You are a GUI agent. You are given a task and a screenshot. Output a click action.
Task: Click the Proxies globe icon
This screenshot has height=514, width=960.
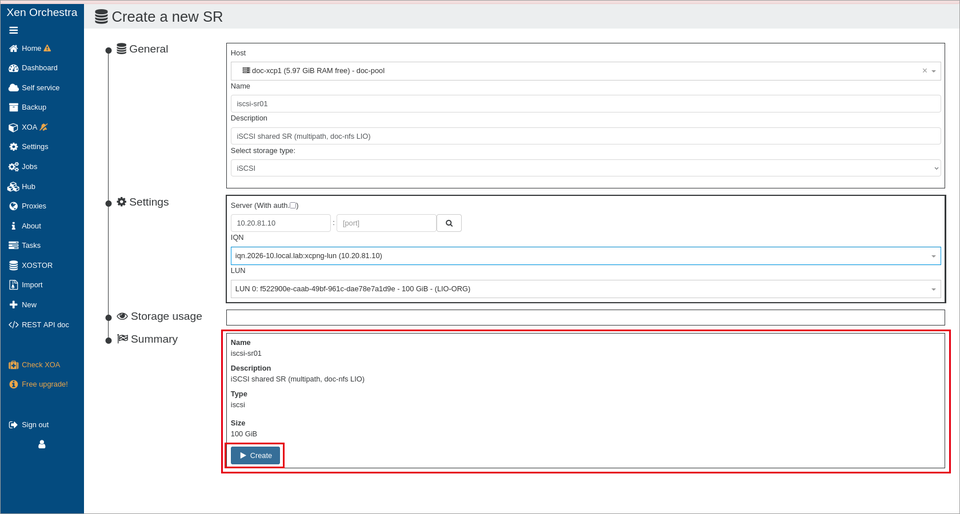point(13,206)
